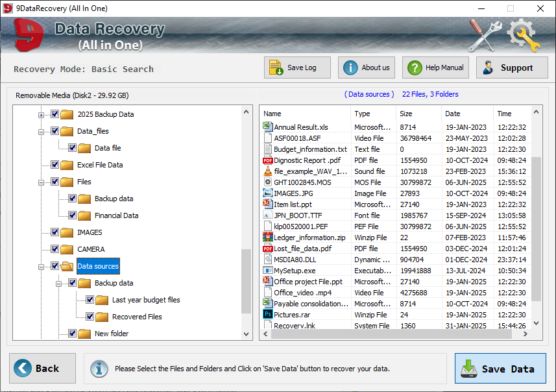Viewport: 556px width, 392px height.
Task: Click the text file icon of Budget_information.txt
Action: (268, 149)
